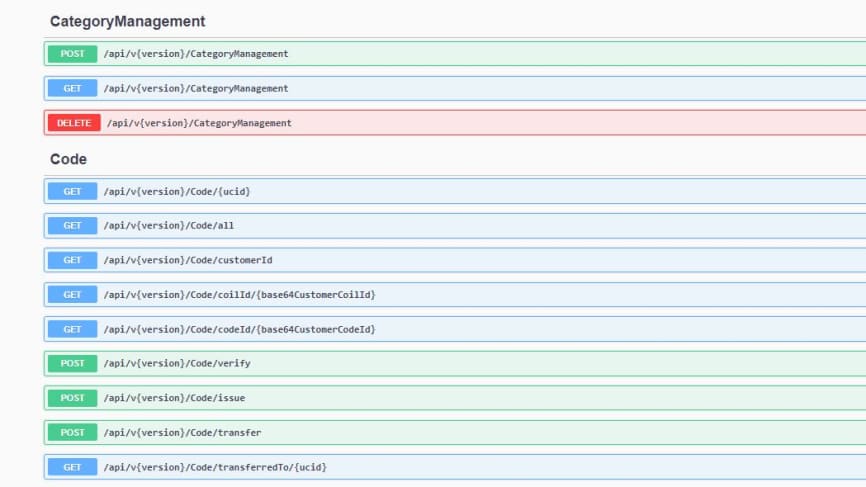
Task: Open Code/codeId/{base64CustomerCodeId} endpoint path
Action: [x=239, y=329]
